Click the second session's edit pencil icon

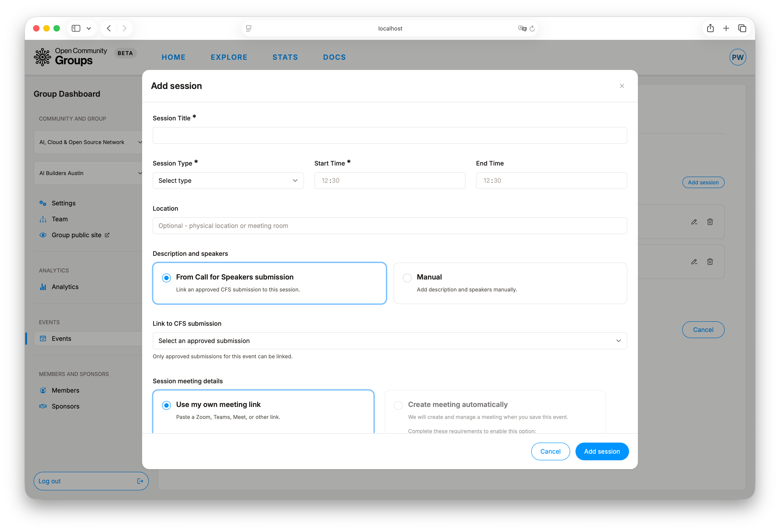[x=694, y=262]
